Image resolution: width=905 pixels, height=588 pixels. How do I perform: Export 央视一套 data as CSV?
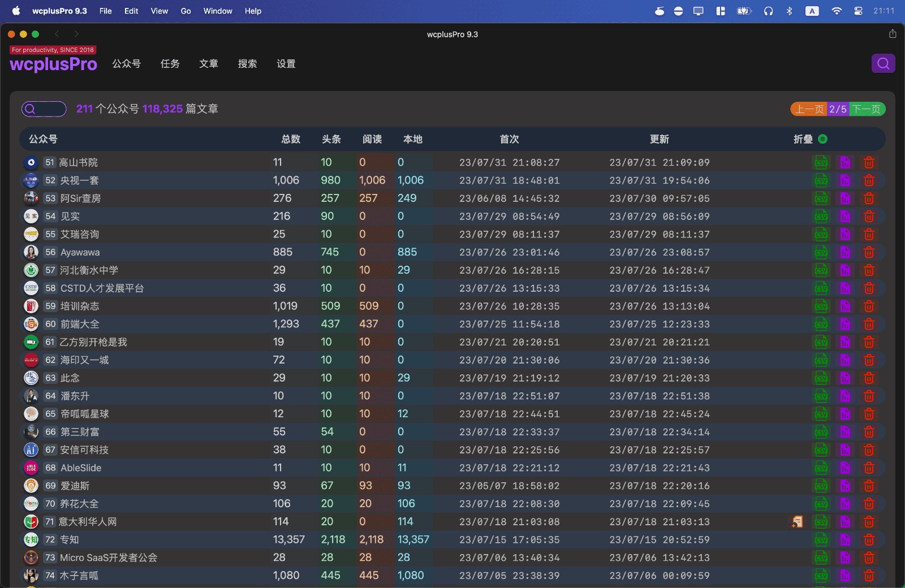(x=821, y=180)
